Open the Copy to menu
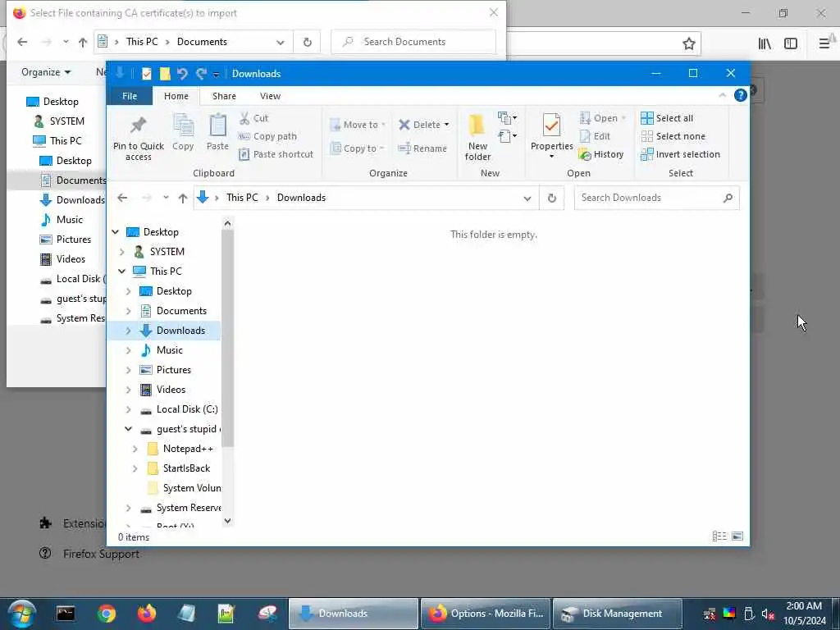 [x=357, y=148]
